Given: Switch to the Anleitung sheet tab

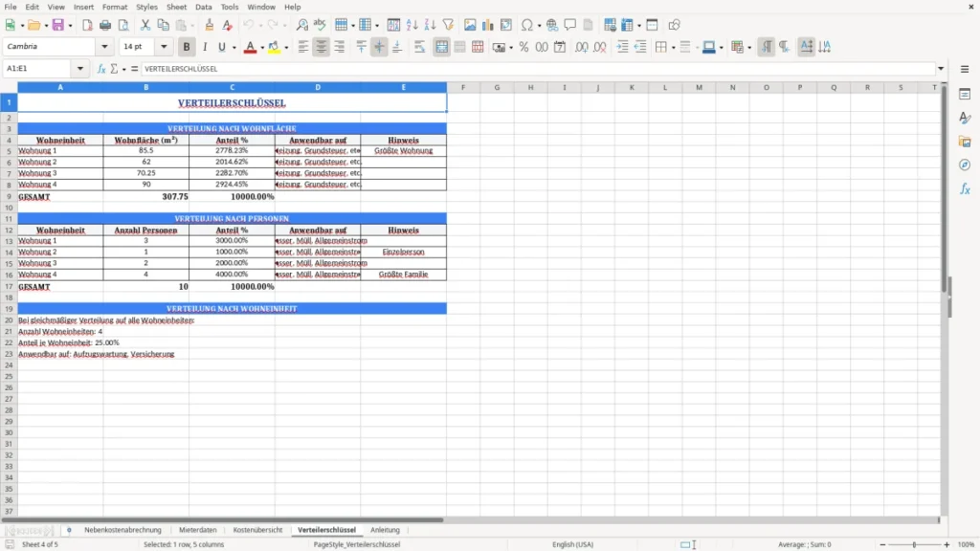Looking at the screenshot, I should coord(385,530).
